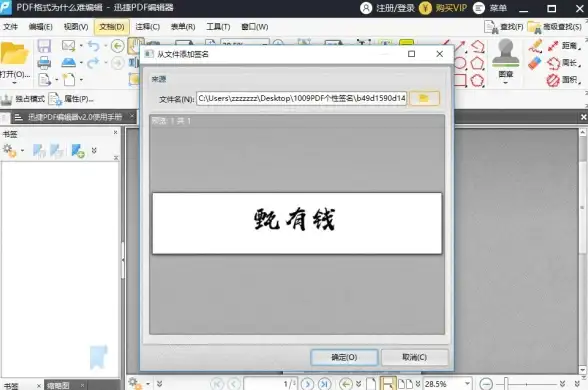Image resolution: width=588 pixels, height=390 pixels.
Task: Expand bookmarks toolbar overflow chevron
Action: point(94,151)
